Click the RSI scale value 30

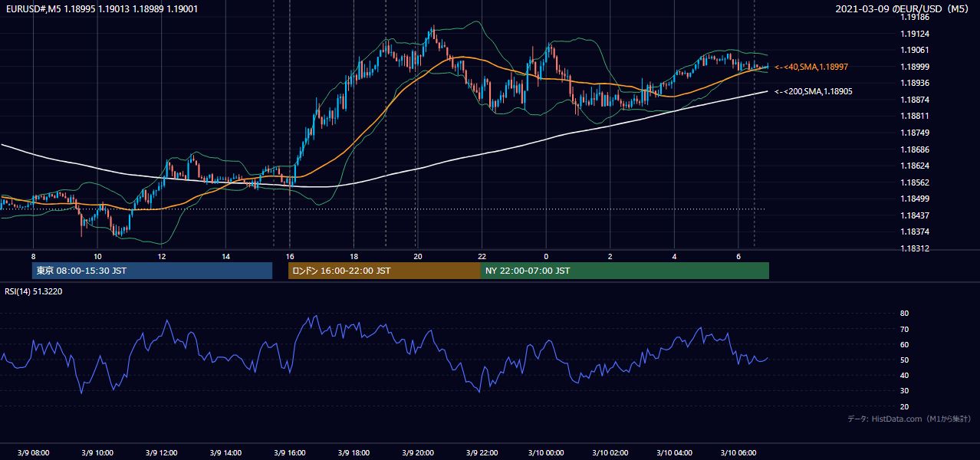point(905,391)
